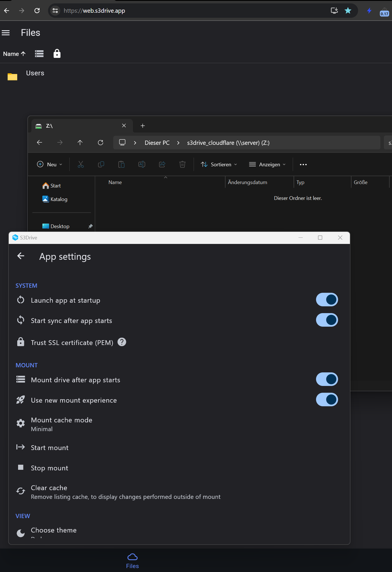The width and height of the screenshot is (392, 572).
Task: Click the help icon beside Trust SSL certificate
Action: (x=122, y=342)
